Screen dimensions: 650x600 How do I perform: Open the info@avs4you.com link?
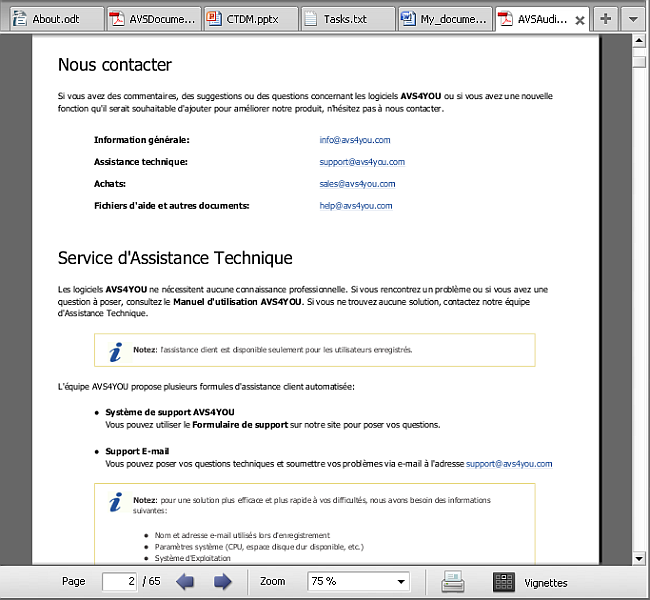click(x=355, y=140)
